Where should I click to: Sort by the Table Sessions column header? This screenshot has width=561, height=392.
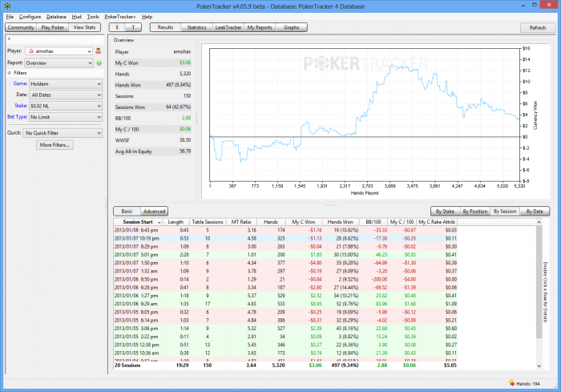207,222
